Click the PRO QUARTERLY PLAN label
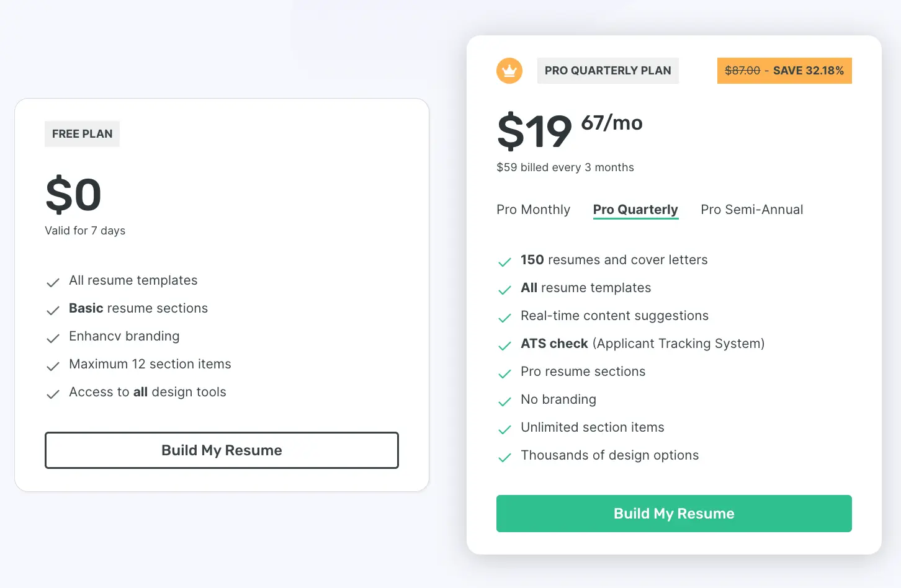This screenshot has height=588, width=901. [x=607, y=71]
